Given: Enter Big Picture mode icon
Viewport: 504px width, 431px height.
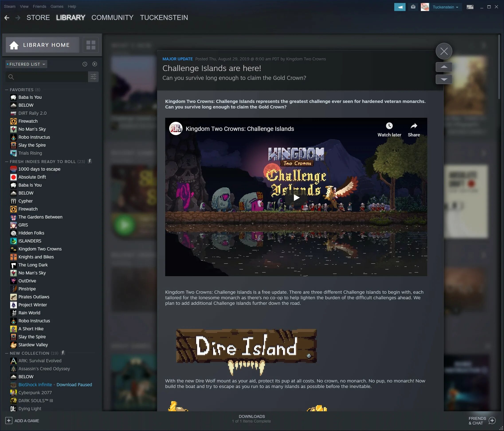Looking at the screenshot, I should (470, 7).
